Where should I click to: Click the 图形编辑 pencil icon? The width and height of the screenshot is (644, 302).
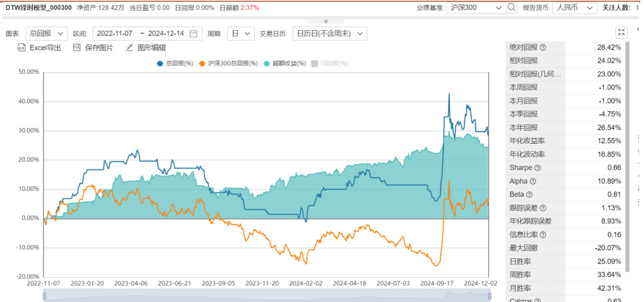click(x=130, y=48)
